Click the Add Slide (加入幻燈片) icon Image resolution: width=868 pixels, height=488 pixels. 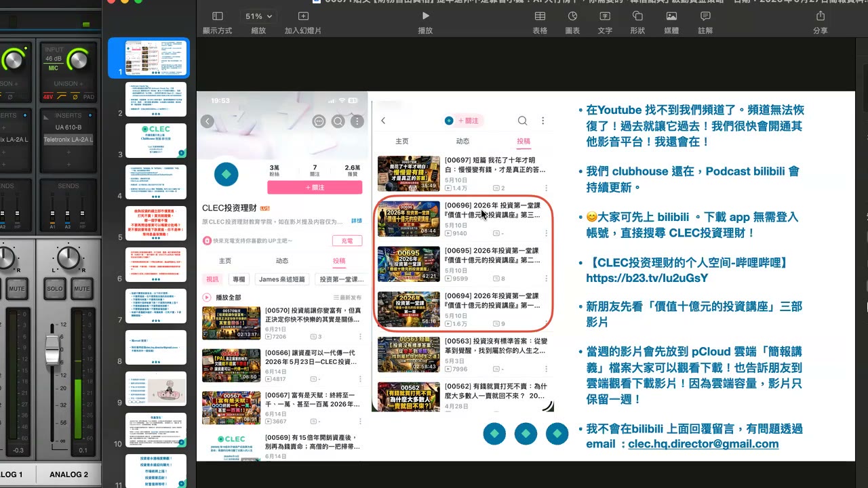(302, 16)
